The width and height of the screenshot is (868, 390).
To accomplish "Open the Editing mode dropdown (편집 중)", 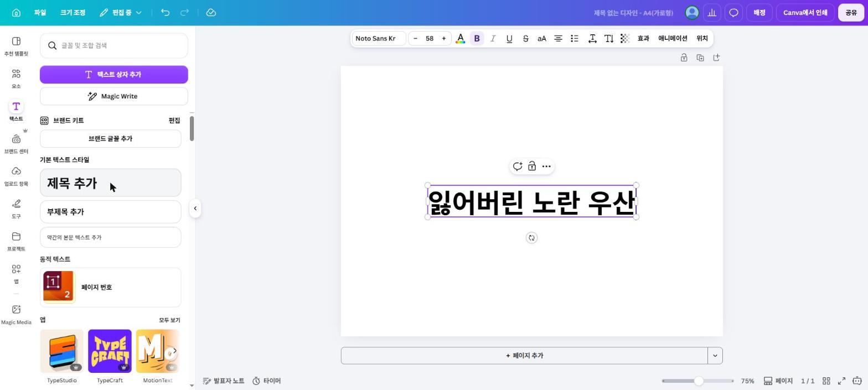I will pos(121,12).
